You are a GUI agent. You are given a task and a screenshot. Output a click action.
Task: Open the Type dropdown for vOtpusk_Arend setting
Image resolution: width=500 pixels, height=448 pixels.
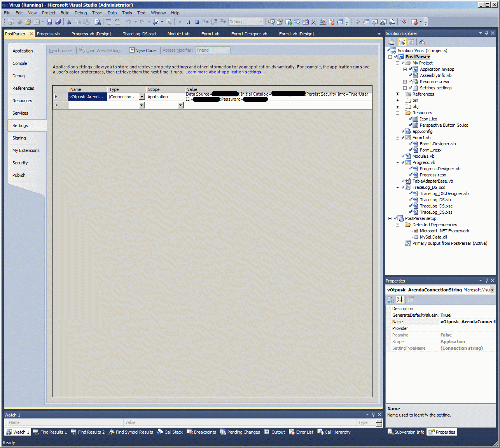(142, 97)
